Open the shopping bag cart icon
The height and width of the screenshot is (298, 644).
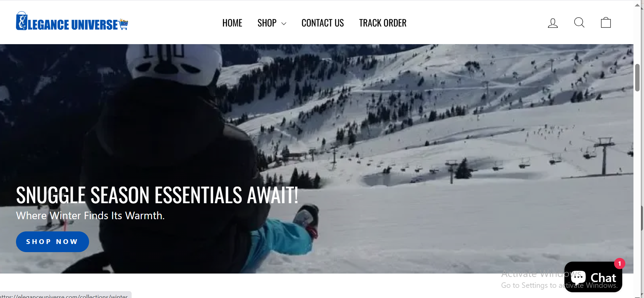606,23
